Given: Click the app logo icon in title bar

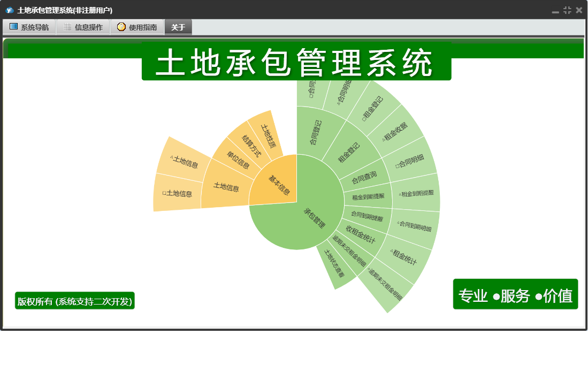Looking at the screenshot, I should tap(10, 10).
